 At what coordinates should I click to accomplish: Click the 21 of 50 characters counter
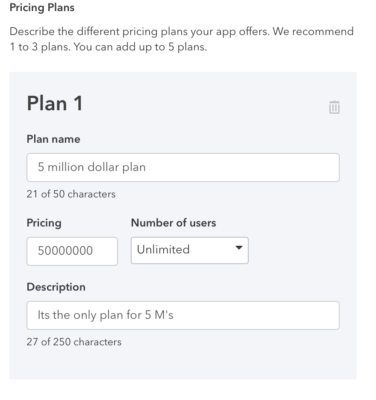[x=71, y=194]
